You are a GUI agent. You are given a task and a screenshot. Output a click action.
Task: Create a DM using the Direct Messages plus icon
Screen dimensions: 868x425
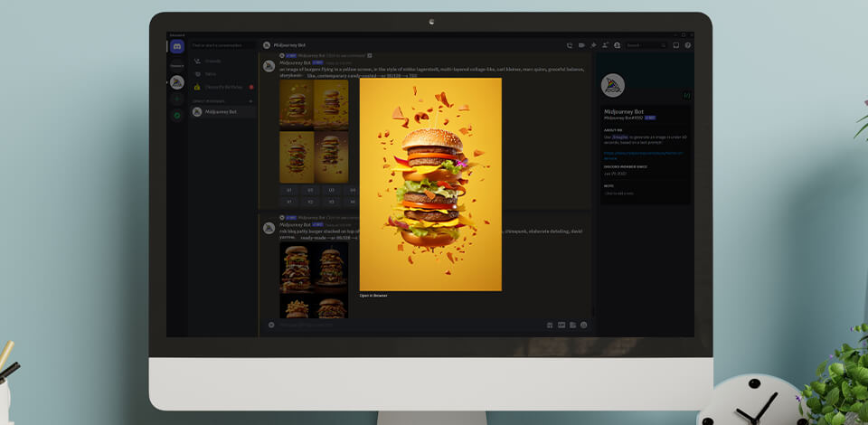pos(250,101)
